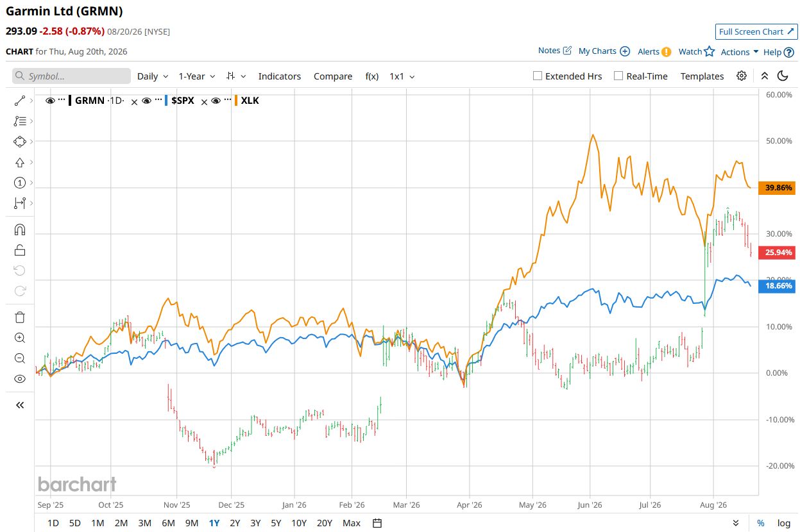Delete drawings with the trash icon
The image size is (800, 532).
pyautogui.click(x=19, y=317)
